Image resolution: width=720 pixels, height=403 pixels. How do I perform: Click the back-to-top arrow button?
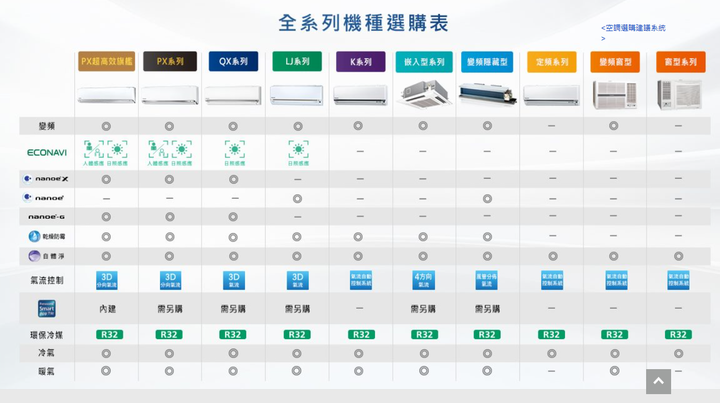click(x=658, y=381)
